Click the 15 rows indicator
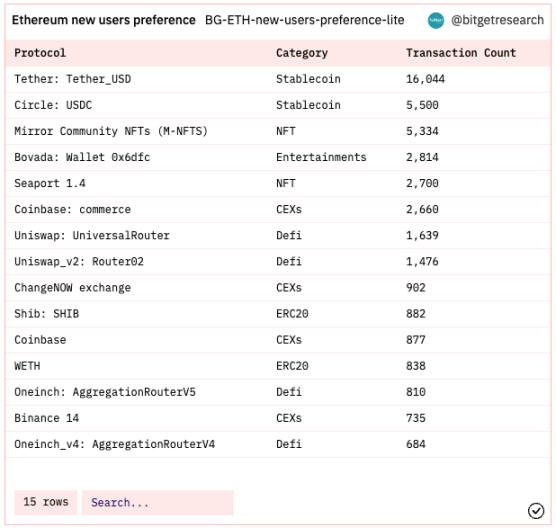 pyautogui.click(x=46, y=502)
